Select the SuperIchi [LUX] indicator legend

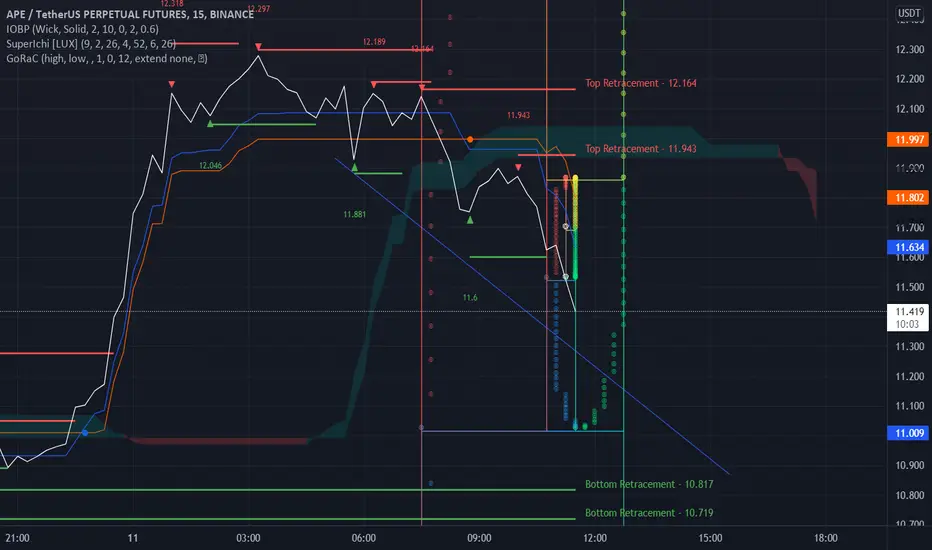pyautogui.click(x=90, y=44)
